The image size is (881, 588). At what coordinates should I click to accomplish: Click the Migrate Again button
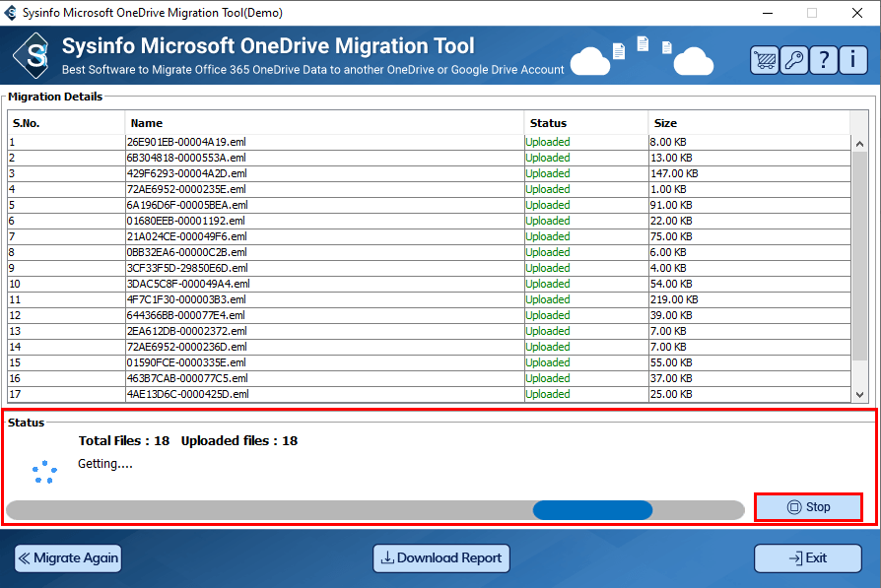point(67,557)
